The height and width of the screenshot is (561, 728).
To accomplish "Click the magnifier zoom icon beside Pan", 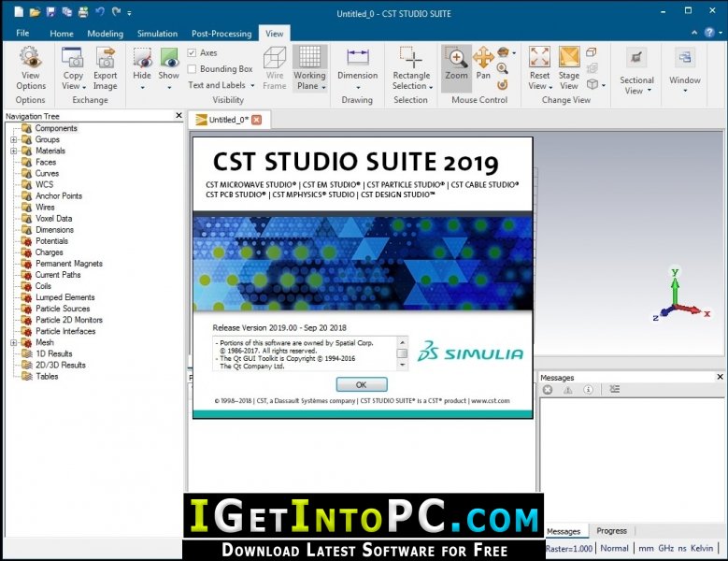I will (x=502, y=68).
